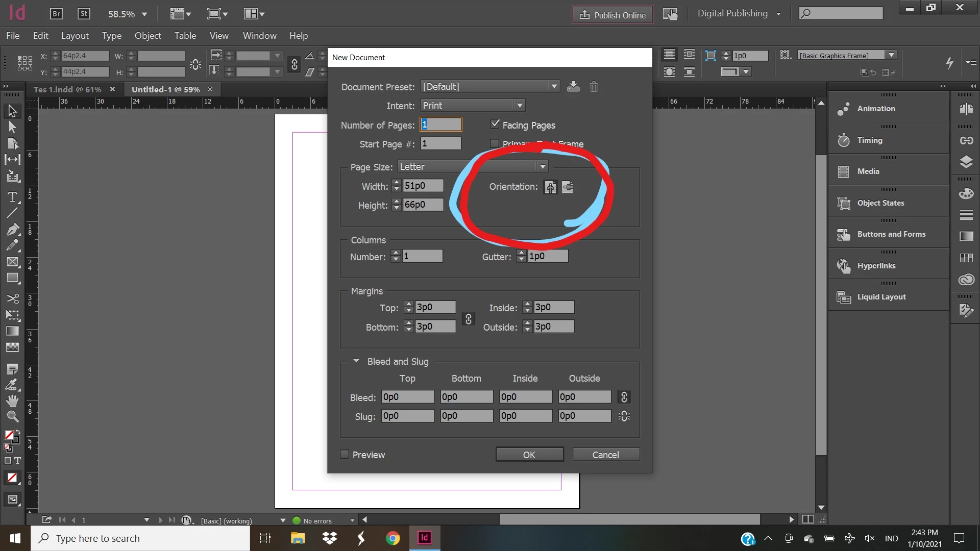The height and width of the screenshot is (551, 980).
Task: Click the delete preset trash icon
Action: [x=594, y=87]
